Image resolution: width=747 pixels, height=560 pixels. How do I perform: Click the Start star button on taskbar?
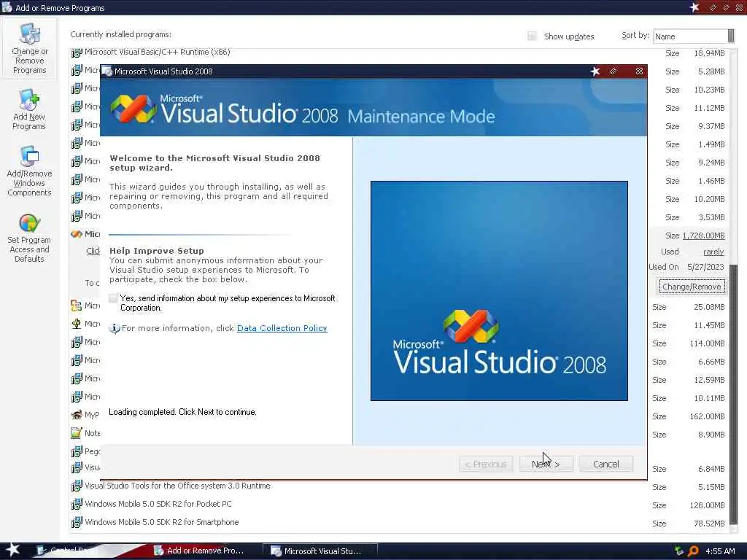coord(12,550)
